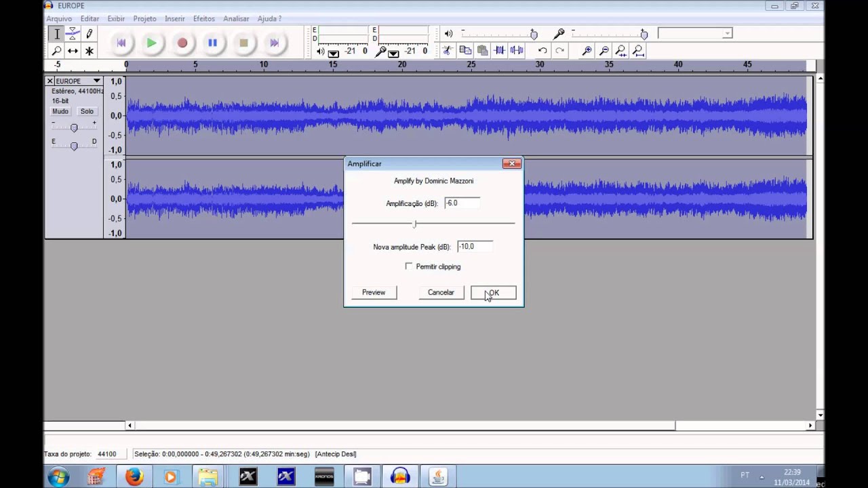868x488 pixels.
Task: Enable the Permitir clipping checkbox
Action: pos(408,266)
